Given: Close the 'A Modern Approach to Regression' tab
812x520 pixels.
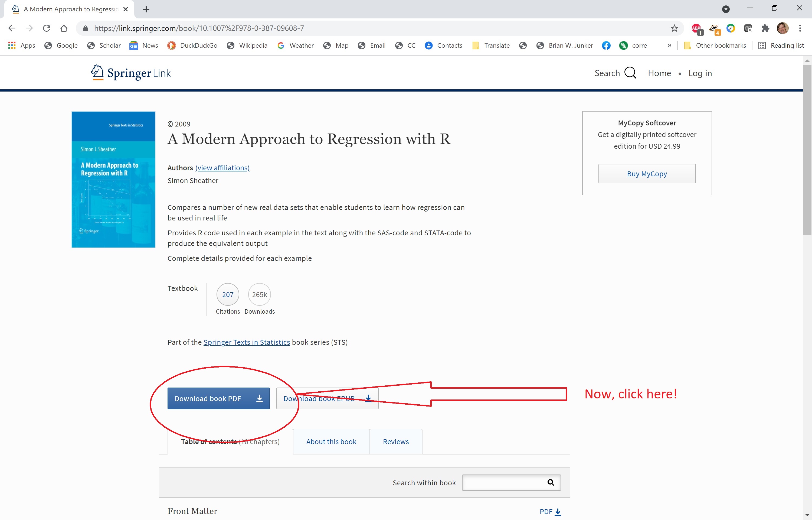Looking at the screenshot, I should (126, 9).
